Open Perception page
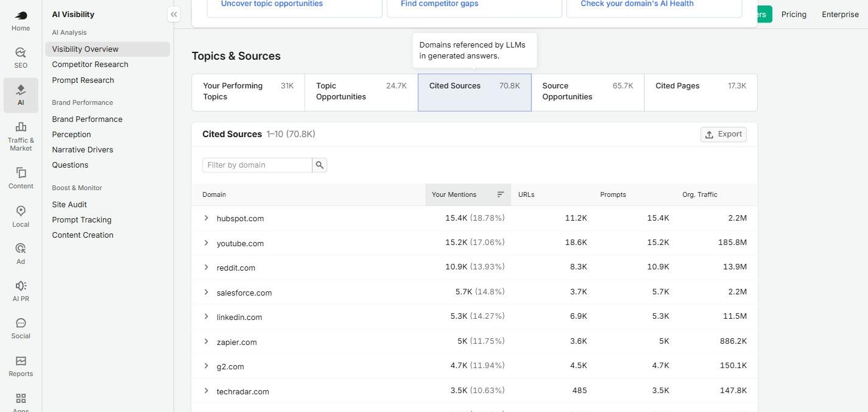This screenshot has width=868, height=412. tap(71, 135)
